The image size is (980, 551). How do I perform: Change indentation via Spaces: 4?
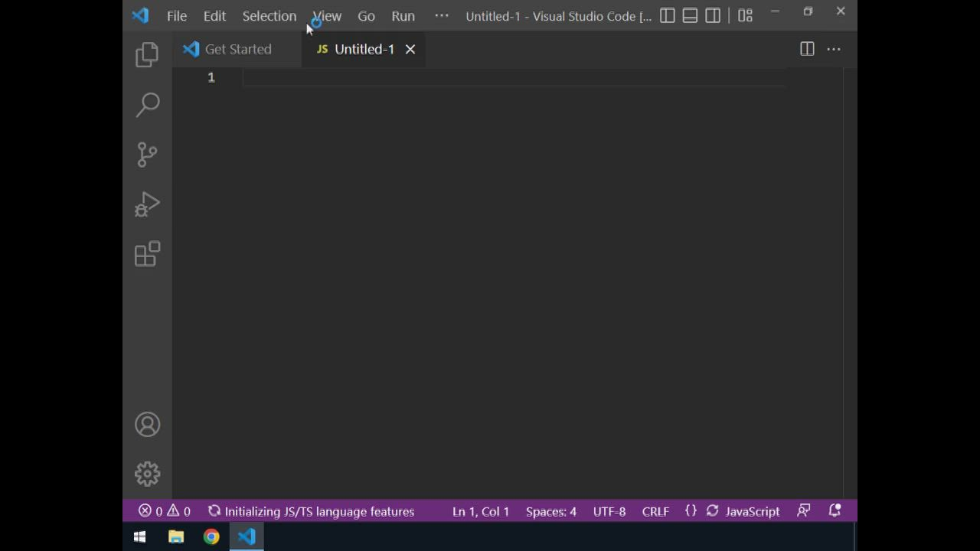551,511
